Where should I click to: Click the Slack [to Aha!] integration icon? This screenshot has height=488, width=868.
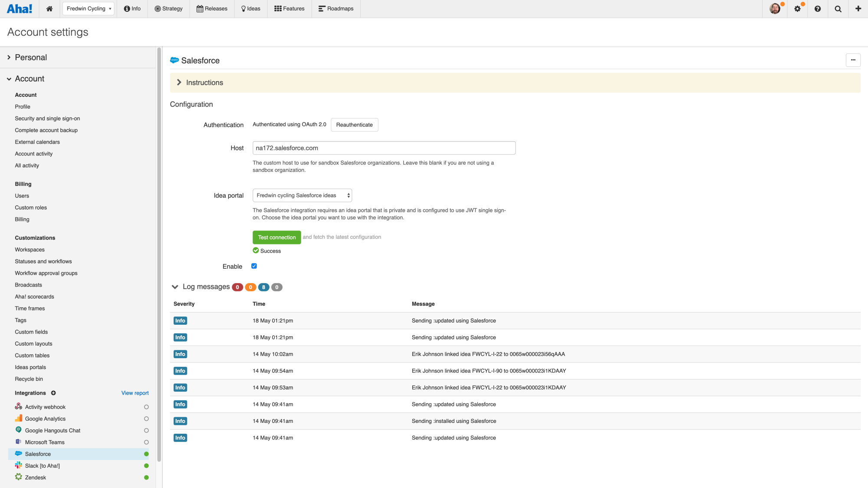coord(19,465)
